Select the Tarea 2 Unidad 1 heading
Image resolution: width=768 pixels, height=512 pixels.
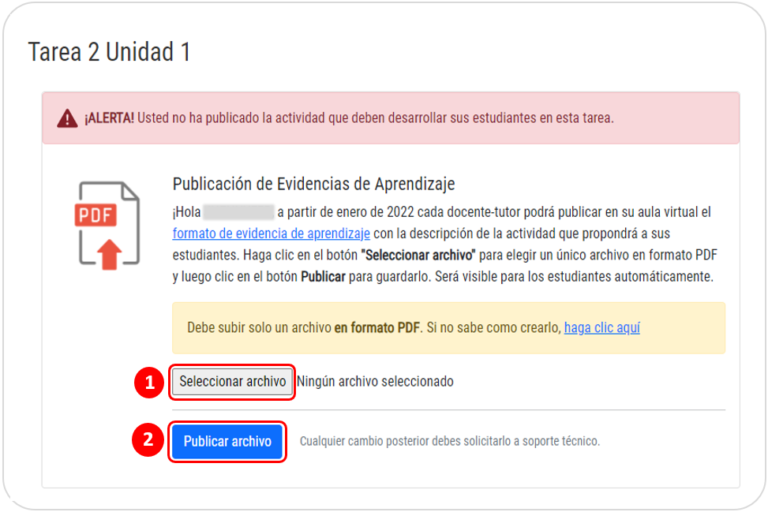tap(109, 52)
